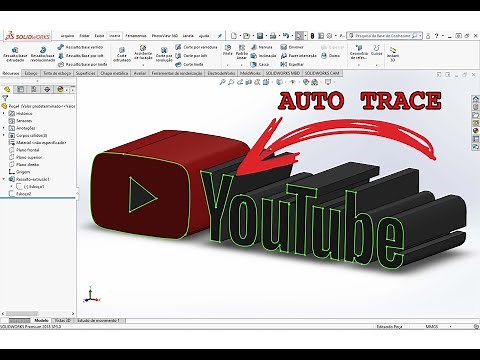Choose Corte limite command
This screenshot has width=480, height=360.
click(189, 64)
